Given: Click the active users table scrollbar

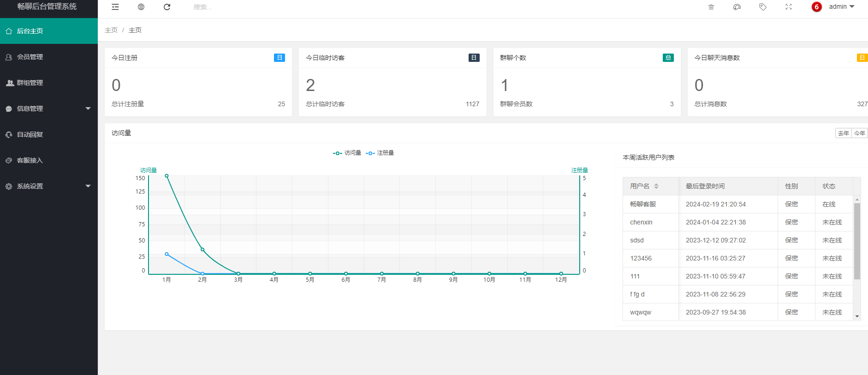Looking at the screenshot, I should tap(857, 241).
